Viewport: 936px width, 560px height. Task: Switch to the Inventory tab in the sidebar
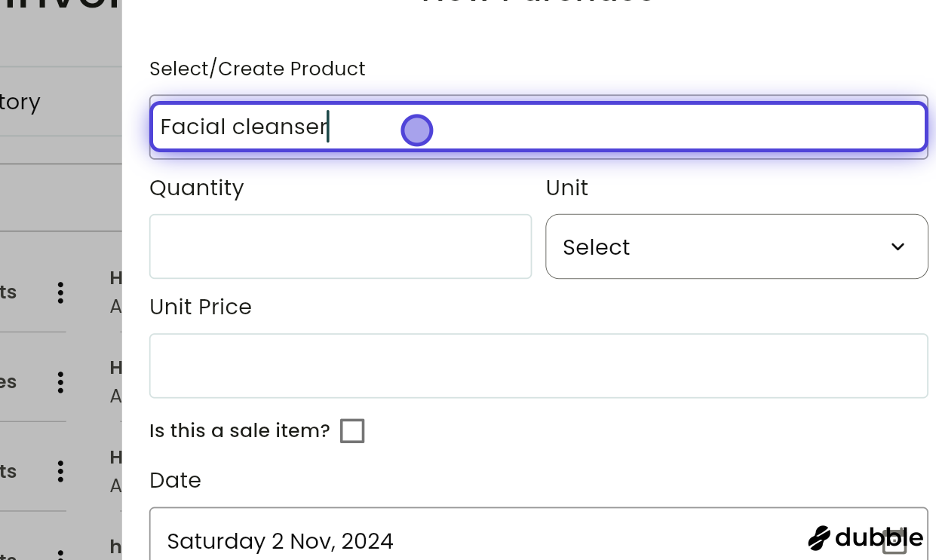coord(20,102)
